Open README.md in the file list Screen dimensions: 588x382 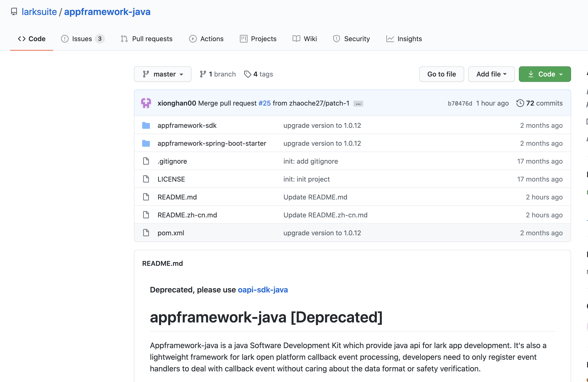tap(177, 197)
